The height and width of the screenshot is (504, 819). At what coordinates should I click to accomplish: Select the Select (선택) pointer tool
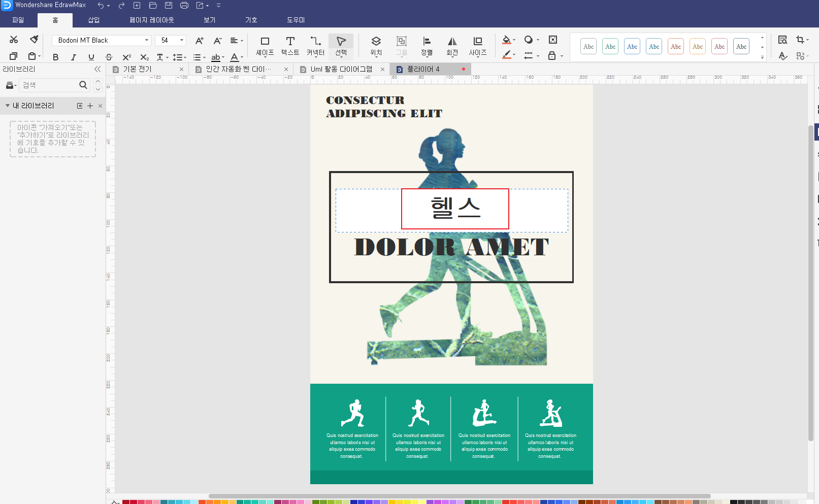pos(341,46)
